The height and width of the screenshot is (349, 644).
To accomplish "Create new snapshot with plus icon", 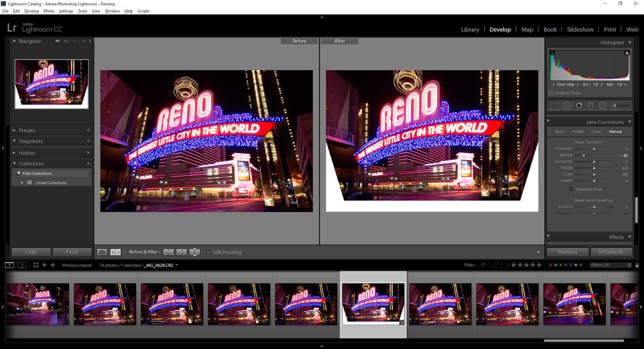I will pos(88,141).
